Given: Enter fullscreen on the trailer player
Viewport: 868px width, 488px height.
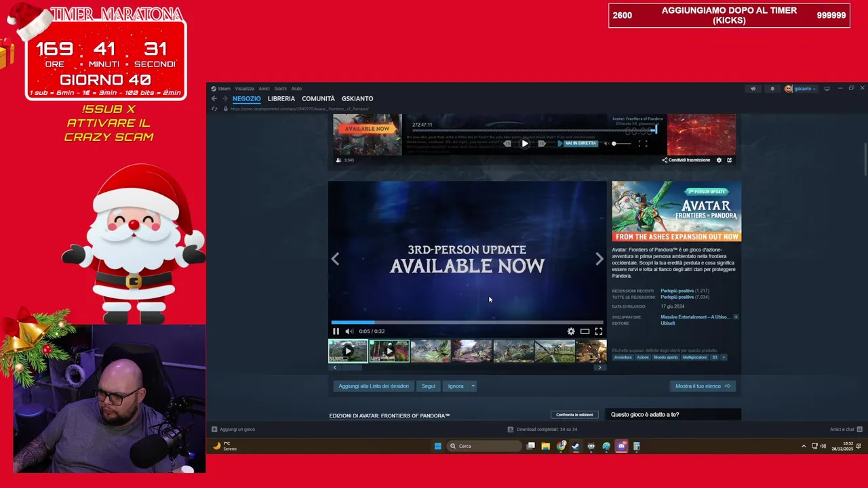Looking at the screenshot, I should click(599, 331).
